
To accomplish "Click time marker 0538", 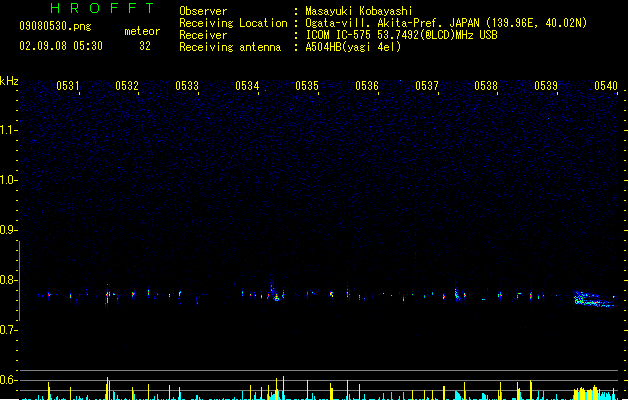I will click(486, 86).
